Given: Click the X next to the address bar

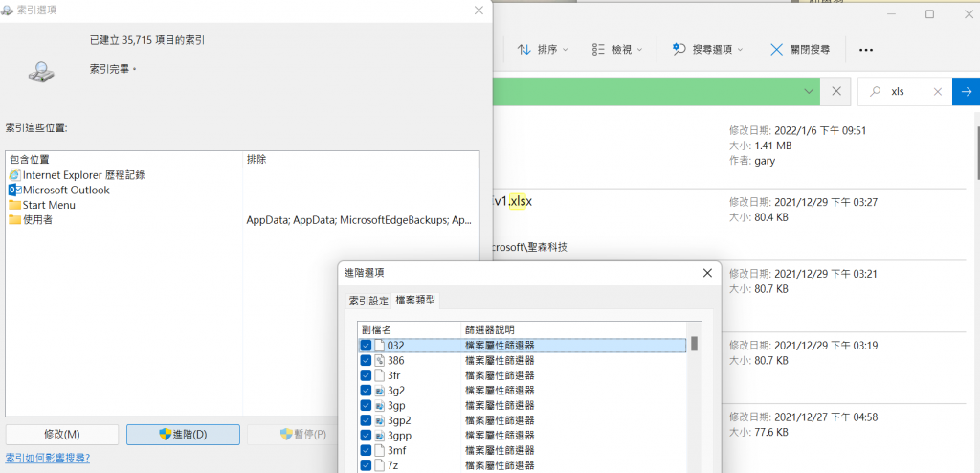Looking at the screenshot, I should click(836, 91).
